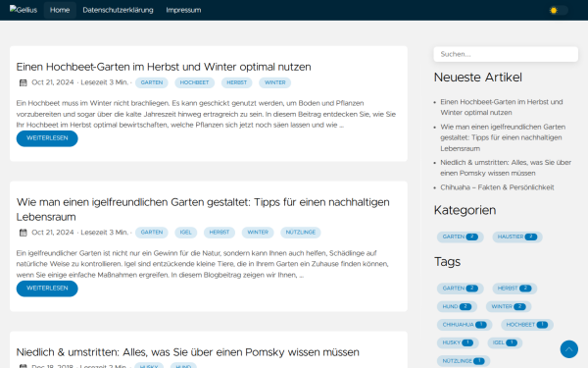
Task: Open sidebar link about igelfreundlichen Garten
Action: [503, 137]
